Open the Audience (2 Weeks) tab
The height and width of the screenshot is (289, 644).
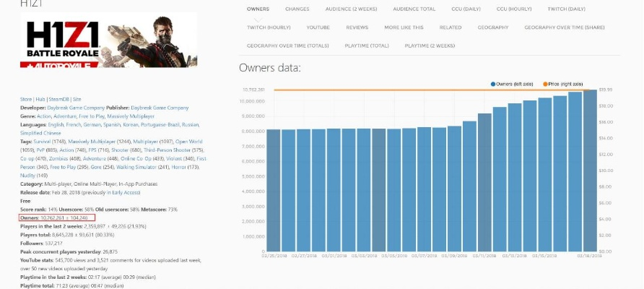point(351,9)
